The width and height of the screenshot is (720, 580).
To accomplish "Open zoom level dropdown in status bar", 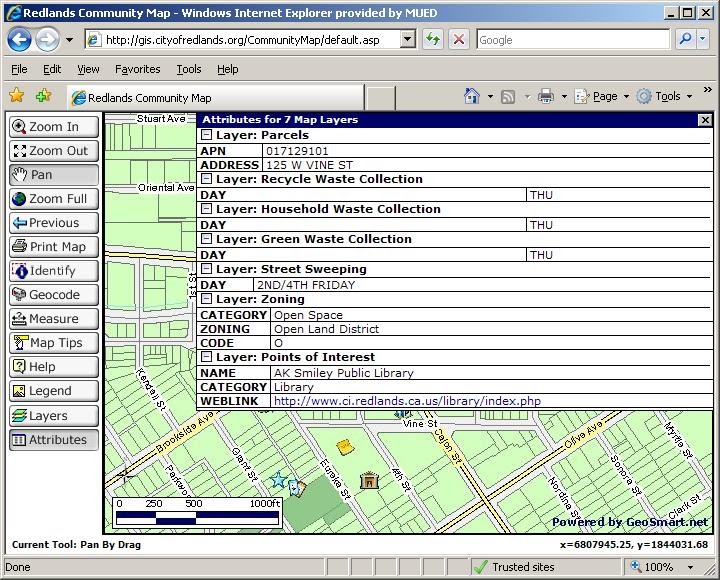I will click(690, 568).
